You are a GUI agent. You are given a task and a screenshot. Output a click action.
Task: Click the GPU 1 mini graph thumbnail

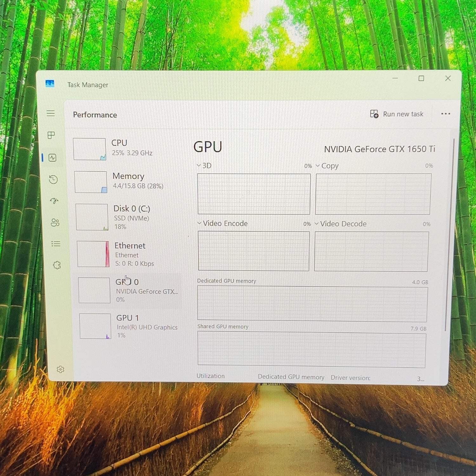pos(95,326)
